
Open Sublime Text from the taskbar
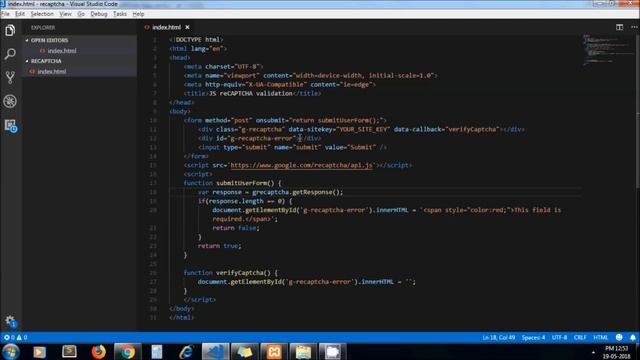coord(69,351)
